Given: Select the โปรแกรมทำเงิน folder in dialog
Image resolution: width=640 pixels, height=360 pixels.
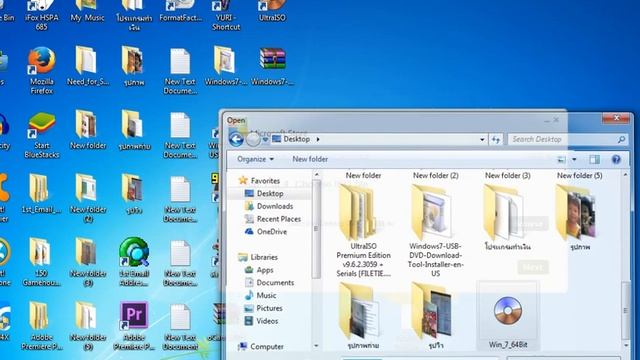Looking at the screenshot, I should 507,217.
